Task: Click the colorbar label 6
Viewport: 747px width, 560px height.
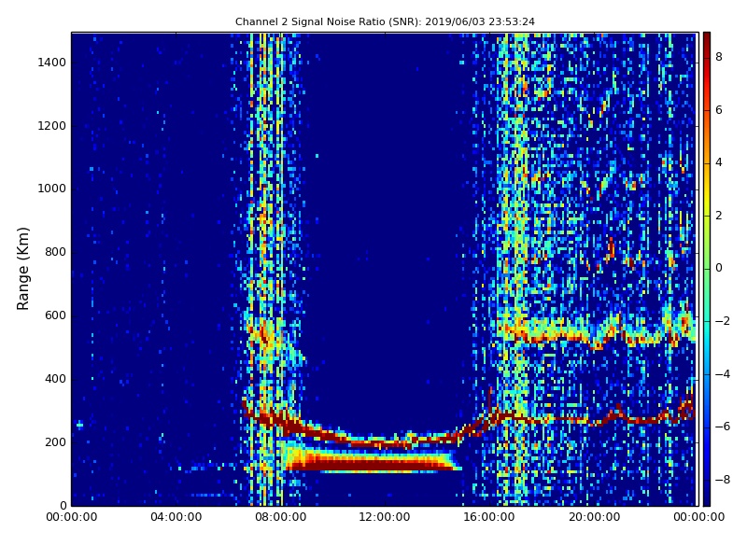Action: tap(719, 110)
